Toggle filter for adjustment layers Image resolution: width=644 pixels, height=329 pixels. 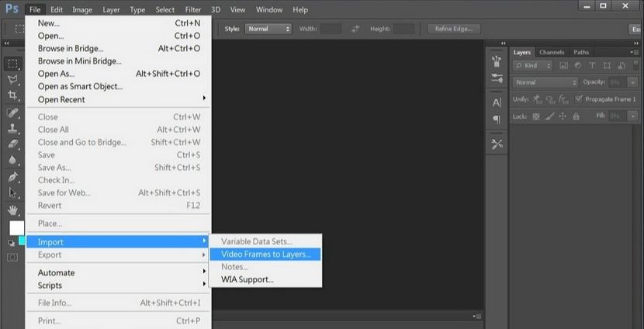tap(578, 65)
